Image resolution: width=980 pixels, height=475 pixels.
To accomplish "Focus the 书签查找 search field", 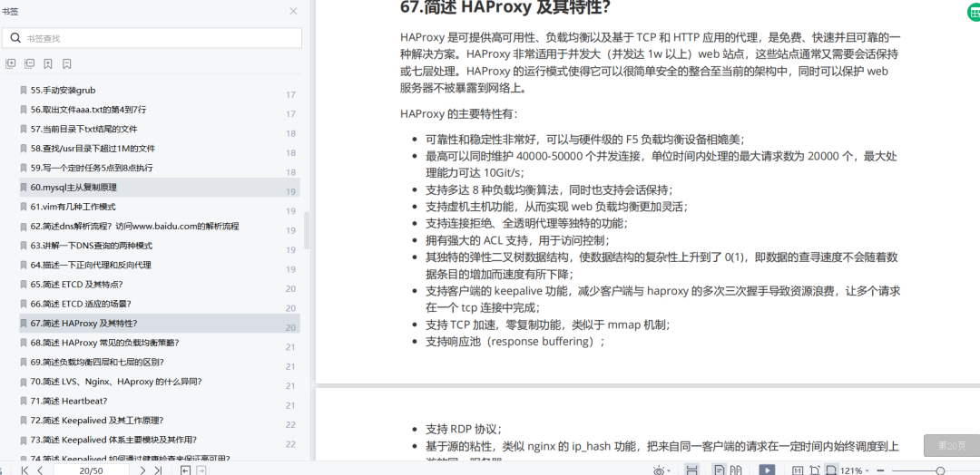I will pos(152,38).
